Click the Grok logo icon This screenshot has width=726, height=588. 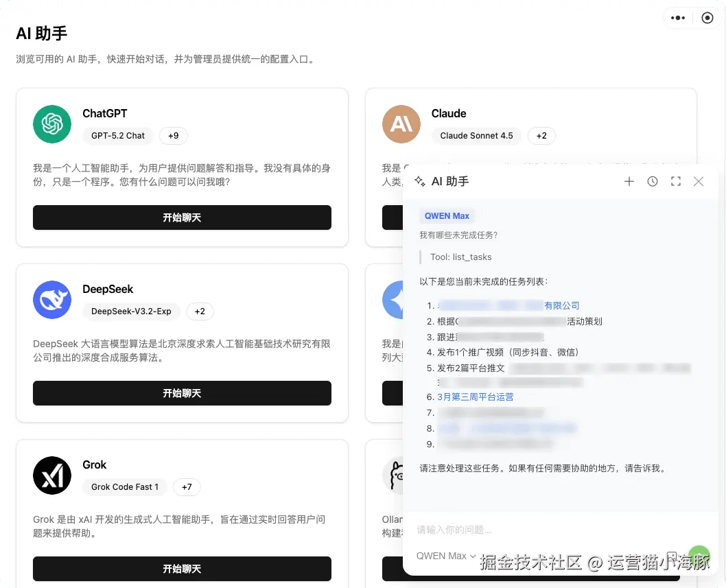pyautogui.click(x=52, y=475)
